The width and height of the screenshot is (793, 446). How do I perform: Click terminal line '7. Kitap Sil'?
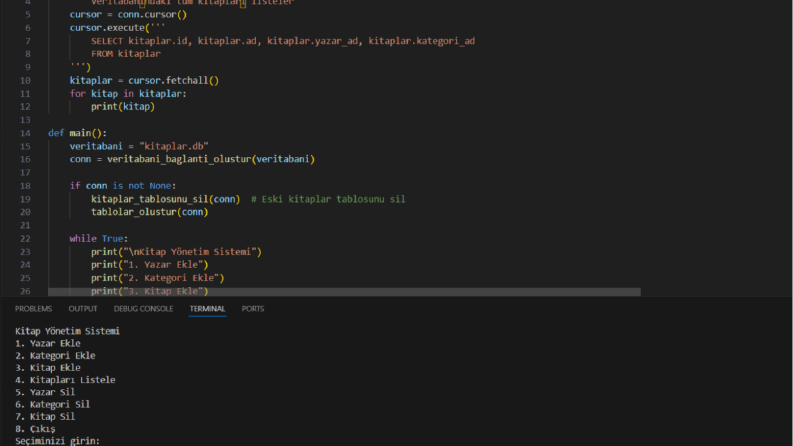[x=45, y=416]
